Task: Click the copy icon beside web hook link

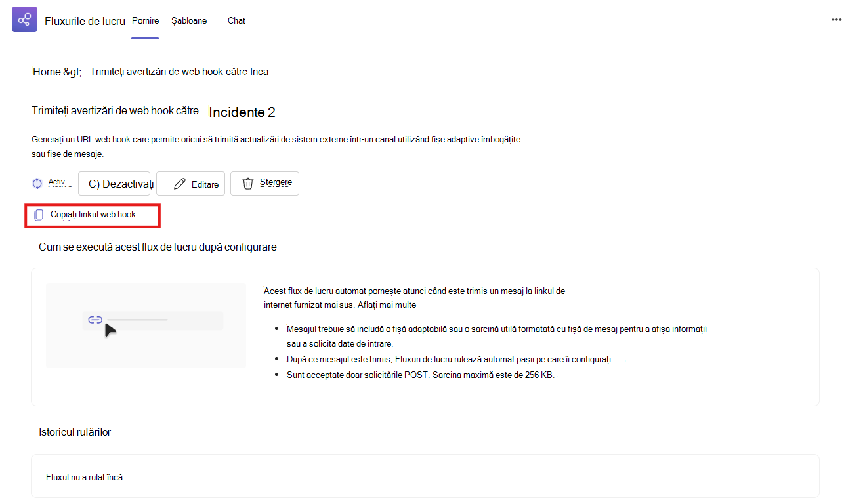Action: 39,215
